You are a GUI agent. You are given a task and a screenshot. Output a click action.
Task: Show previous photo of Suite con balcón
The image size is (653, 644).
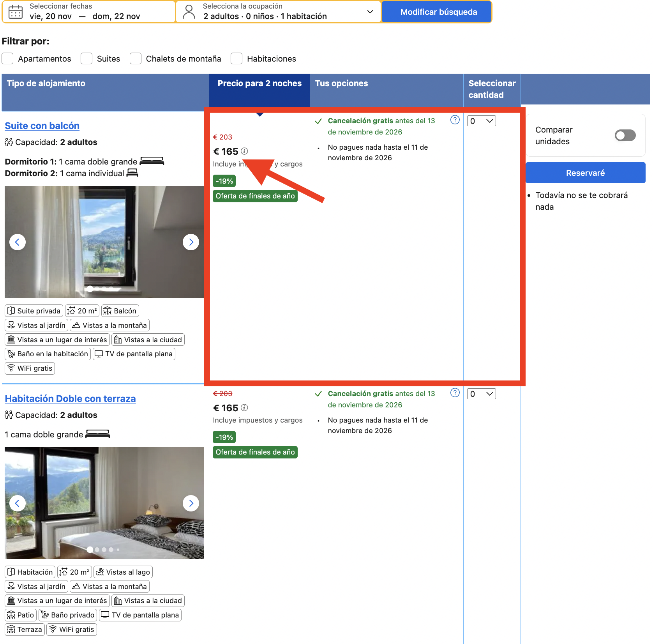click(x=18, y=242)
